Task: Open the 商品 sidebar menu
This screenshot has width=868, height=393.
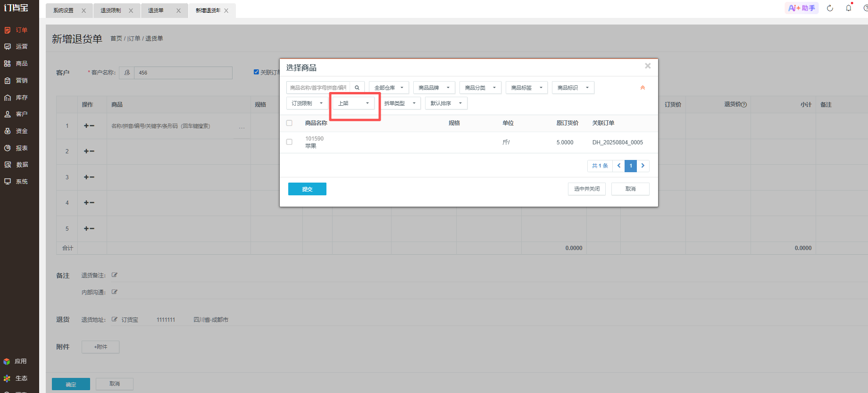Action: click(16, 64)
